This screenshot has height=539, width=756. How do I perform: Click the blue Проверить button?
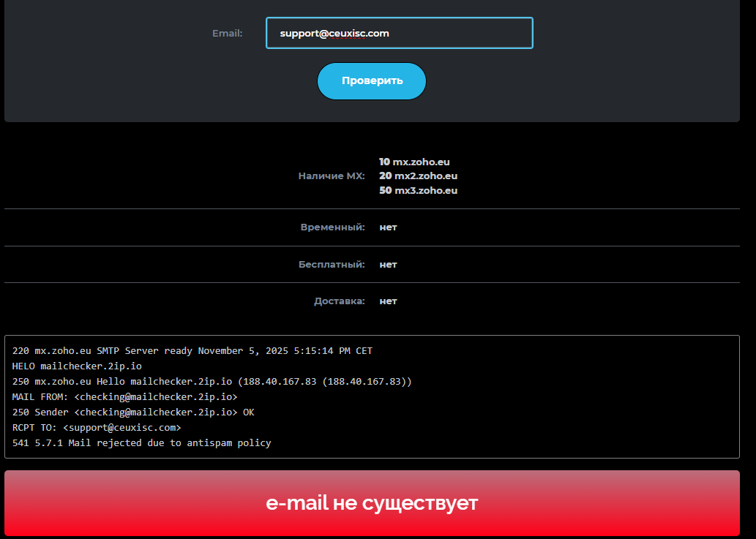pyautogui.click(x=372, y=81)
